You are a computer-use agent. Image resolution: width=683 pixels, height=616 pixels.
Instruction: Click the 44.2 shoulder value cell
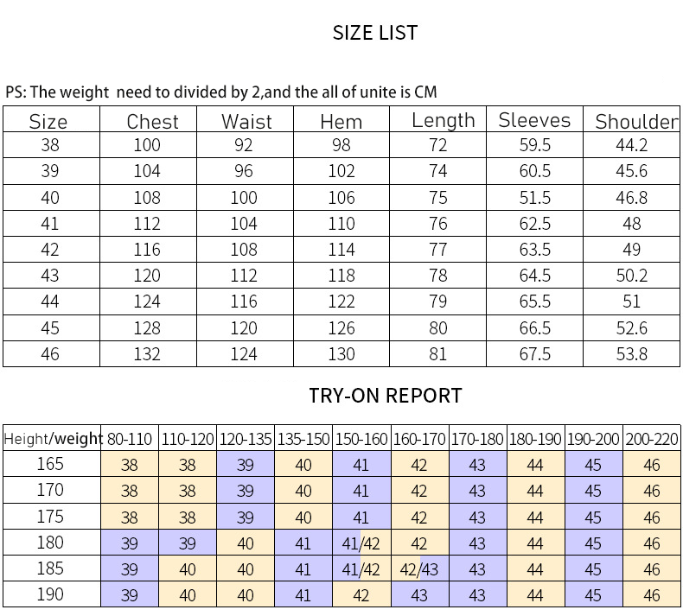pyautogui.click(x=631, y=145)
